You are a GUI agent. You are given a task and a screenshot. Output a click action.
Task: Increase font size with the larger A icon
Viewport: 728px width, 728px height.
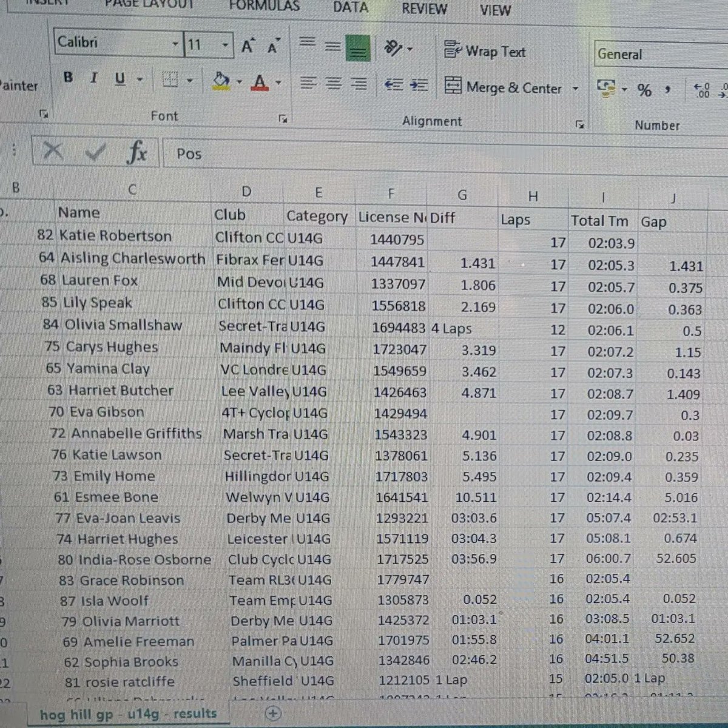tap(248, 46)
